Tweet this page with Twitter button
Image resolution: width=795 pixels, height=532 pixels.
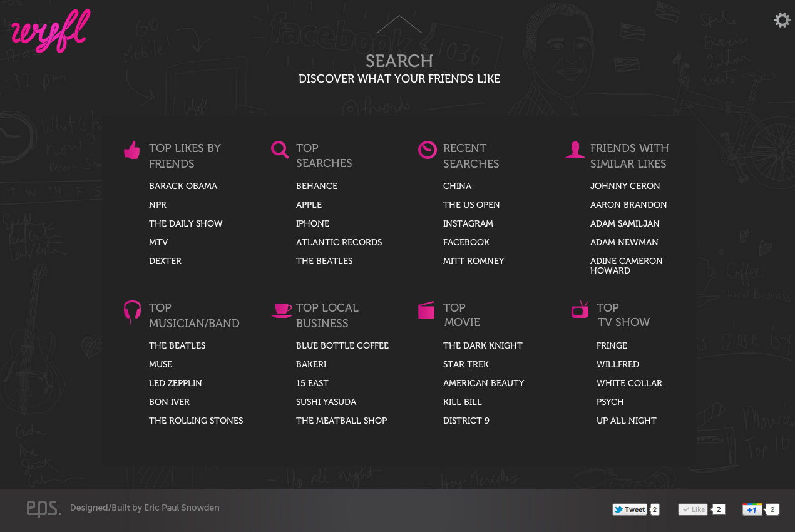[629, 509]
